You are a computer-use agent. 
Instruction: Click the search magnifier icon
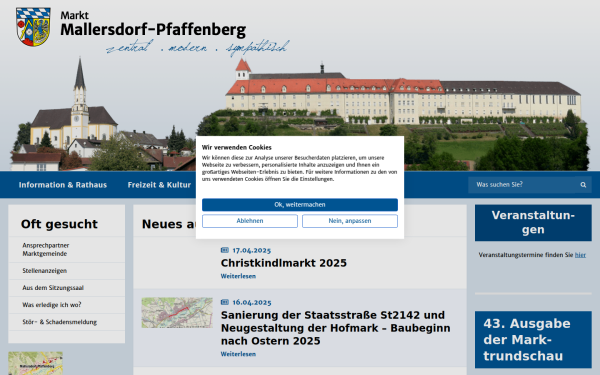click(583, 185)
